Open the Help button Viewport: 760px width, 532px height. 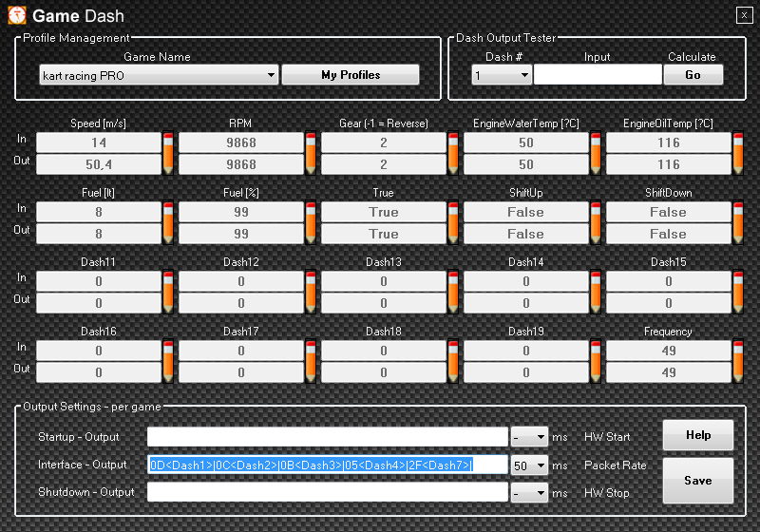coord(697,435)
